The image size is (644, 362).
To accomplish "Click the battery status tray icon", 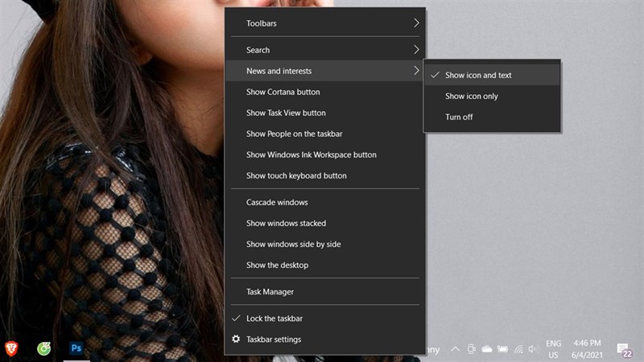I will click(x=502, y=349).
